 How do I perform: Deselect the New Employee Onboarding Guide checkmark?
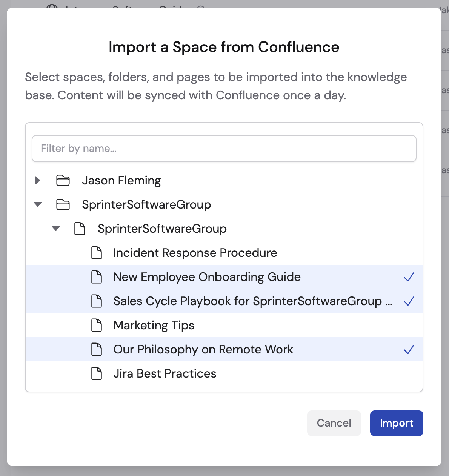pyautogui.click(x=409, y=277)
